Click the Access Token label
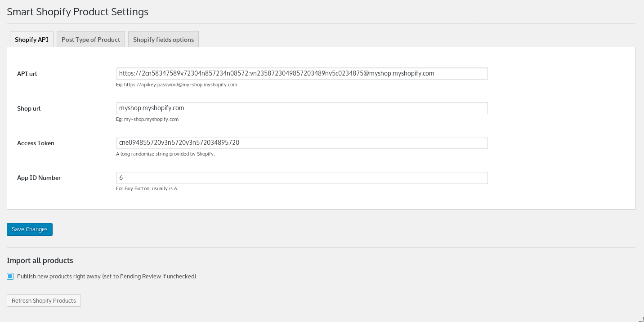 pos(36,143)
